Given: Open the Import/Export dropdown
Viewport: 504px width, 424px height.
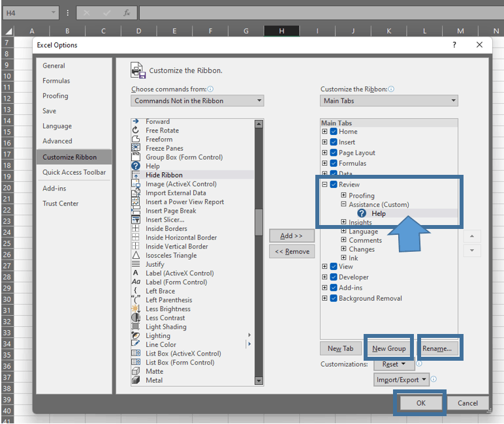Looking at the screenshot, I should point(401,380).
